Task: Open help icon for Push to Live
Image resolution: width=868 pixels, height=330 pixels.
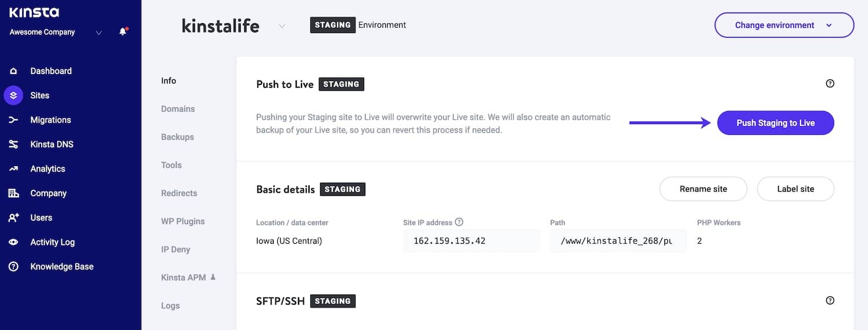Action: pos(830,84)
